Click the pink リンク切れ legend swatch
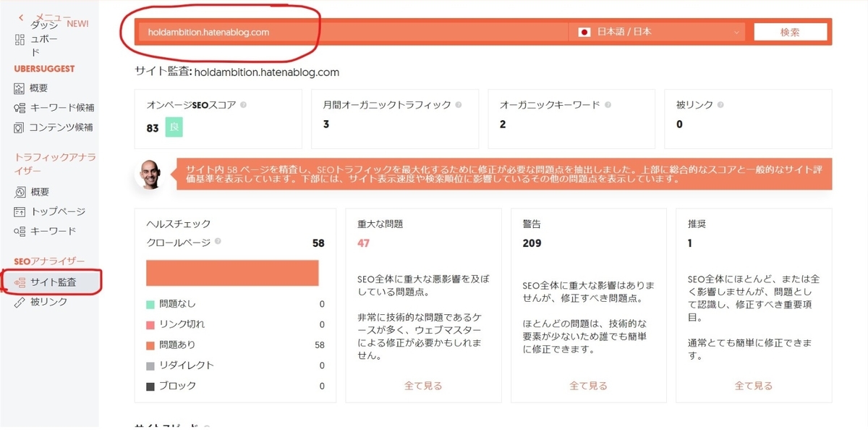 tap(150, 324)
